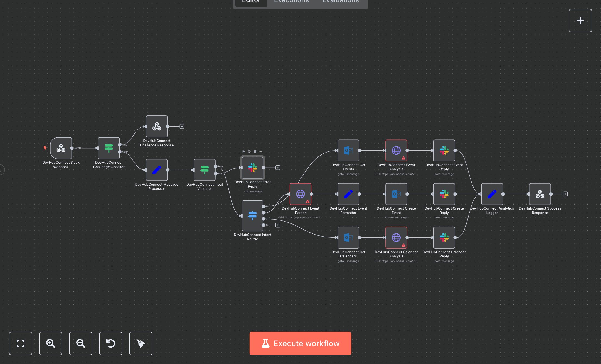Click the plus on Intent Router output 3

coord(278,225)
